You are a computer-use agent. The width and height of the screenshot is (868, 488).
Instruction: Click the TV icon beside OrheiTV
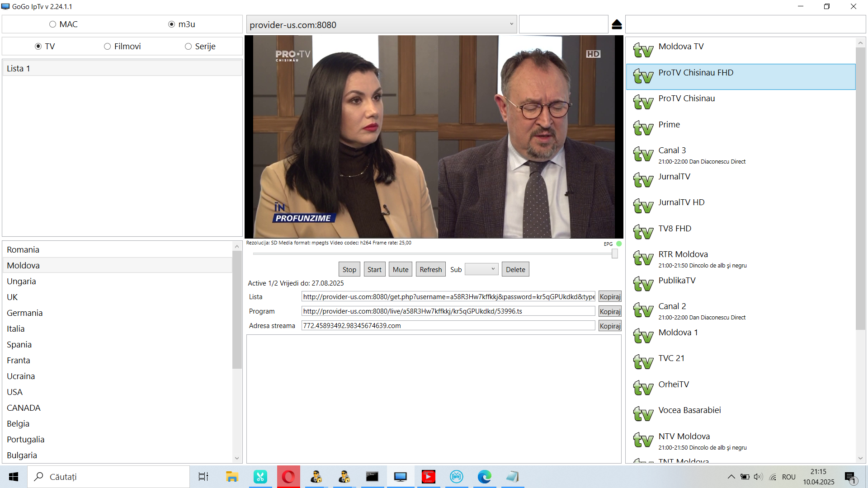point(643,388)
